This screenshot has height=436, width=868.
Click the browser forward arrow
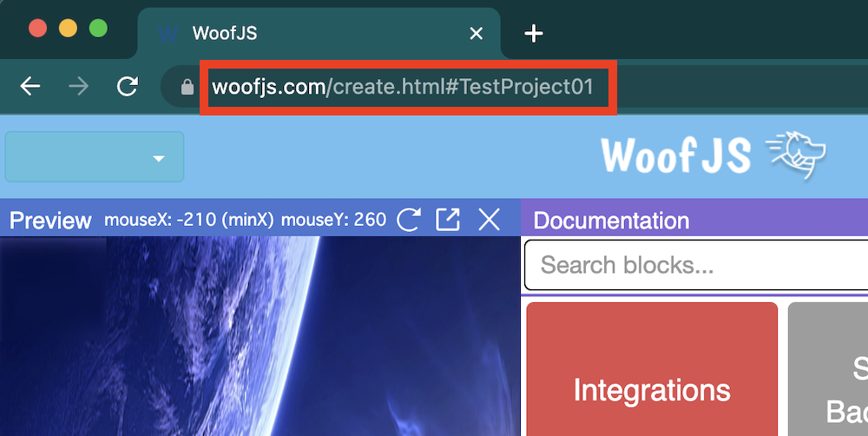coord(79,87)
